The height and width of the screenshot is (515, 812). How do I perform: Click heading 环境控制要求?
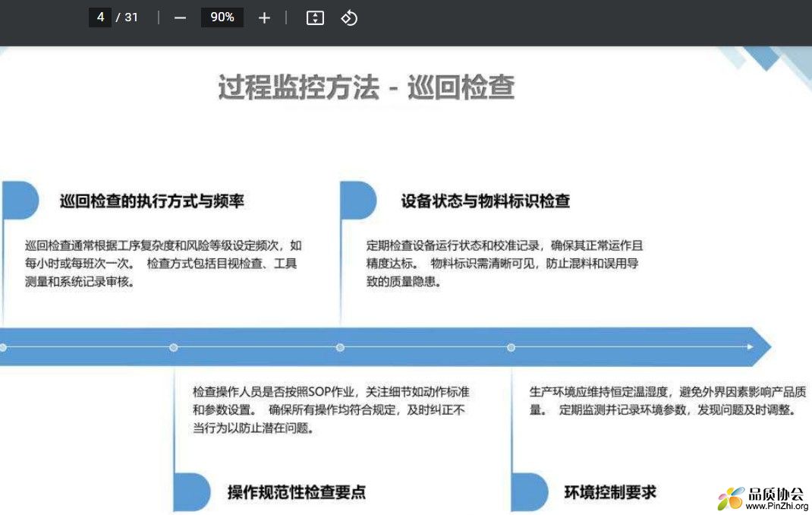(x=610, y=492)
